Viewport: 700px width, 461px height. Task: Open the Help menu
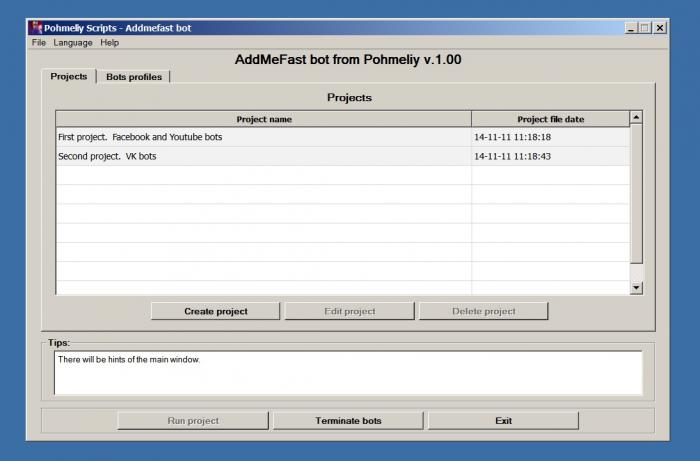[109, 43]
